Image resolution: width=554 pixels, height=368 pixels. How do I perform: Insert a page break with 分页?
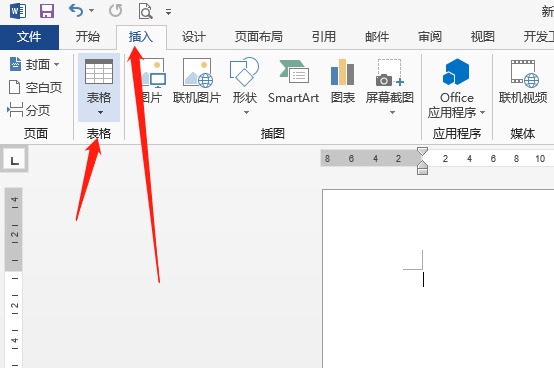click(x=29, y=110)
